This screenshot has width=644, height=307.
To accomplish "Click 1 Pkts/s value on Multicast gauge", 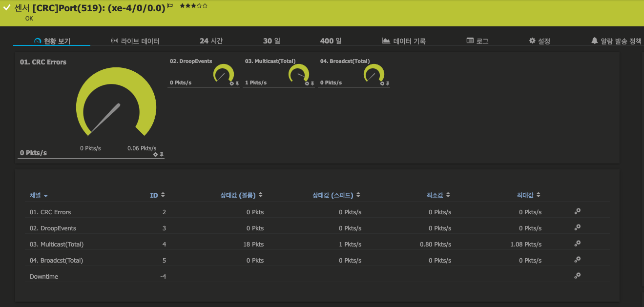I will click(256, 83).
